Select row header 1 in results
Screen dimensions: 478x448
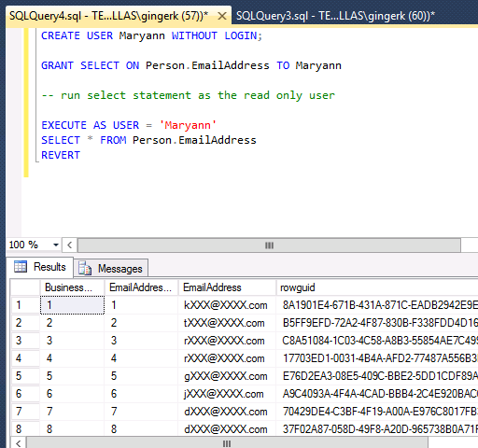tap(25, 305)
